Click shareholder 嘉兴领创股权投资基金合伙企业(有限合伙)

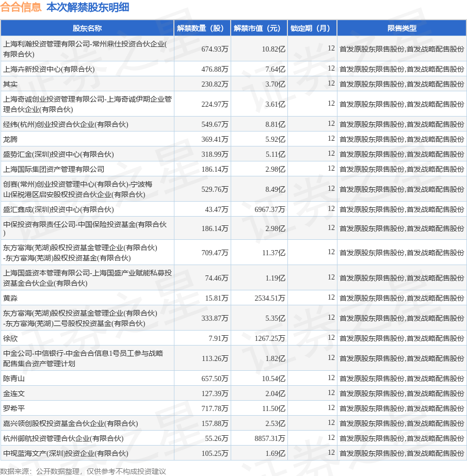[71, 423]
